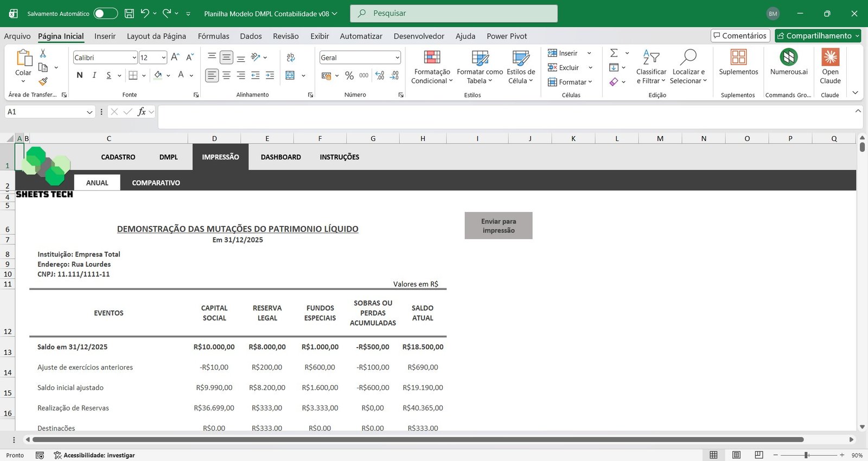Apply percent style to cell
Viewport: 868px width, 461px height.
point(349,75)
